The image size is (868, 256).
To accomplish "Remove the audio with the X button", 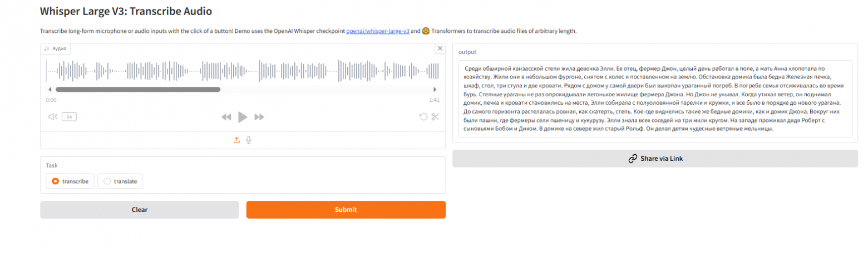I will point(440,49).
